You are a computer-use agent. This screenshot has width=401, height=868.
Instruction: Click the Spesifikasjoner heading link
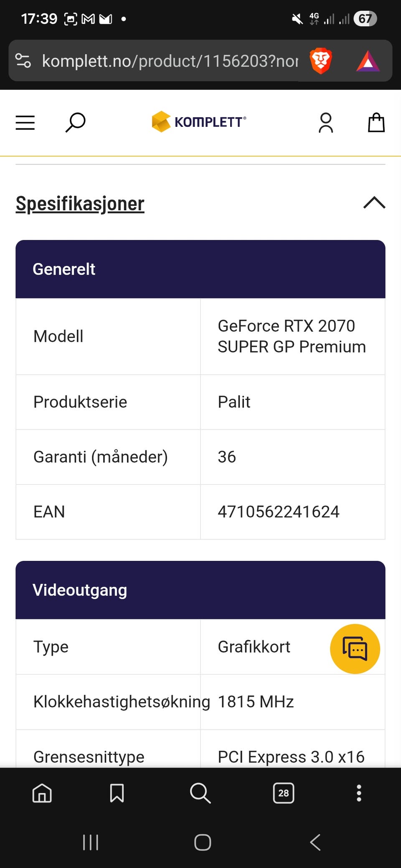tap(80, 204)
